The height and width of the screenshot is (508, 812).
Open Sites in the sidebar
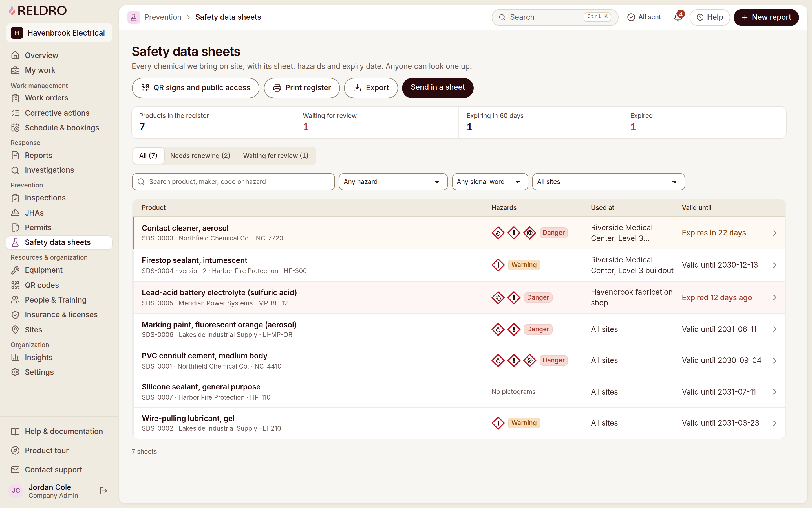point(59,330)
